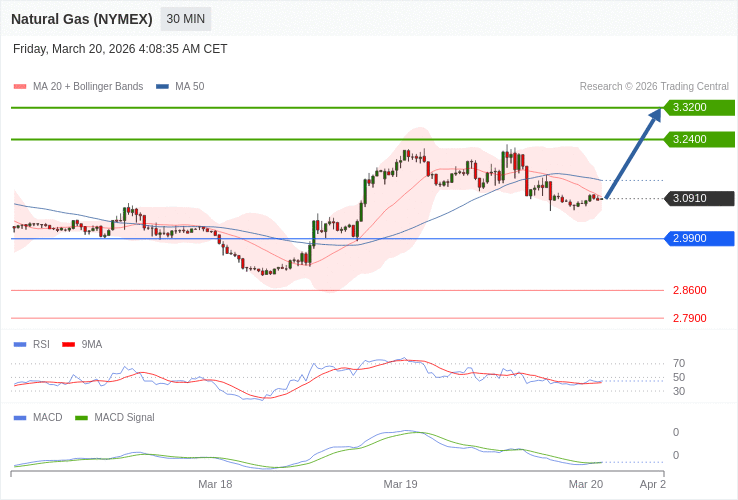Viewport: 738px width, 500px height.
Task: Click the 30 MIN timeframe badge
Action: point(185,19)
